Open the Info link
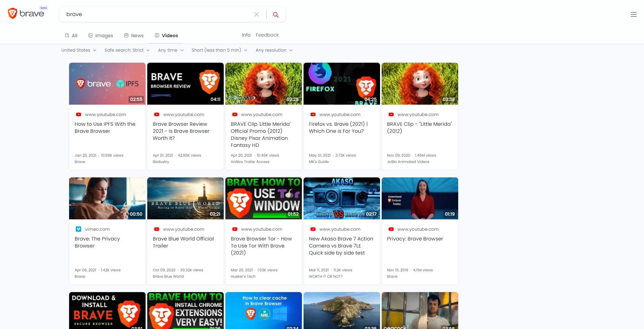This screenshot has width=644, height=329. click(246, 35)
